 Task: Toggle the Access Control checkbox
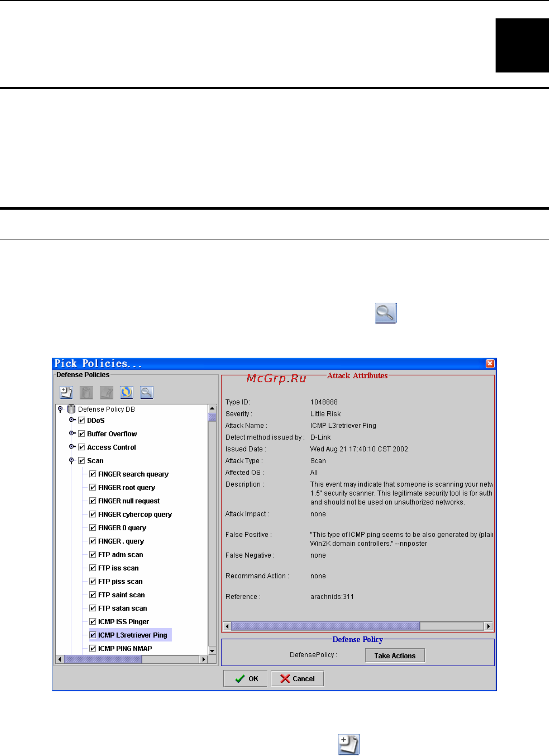click(82, 447)
